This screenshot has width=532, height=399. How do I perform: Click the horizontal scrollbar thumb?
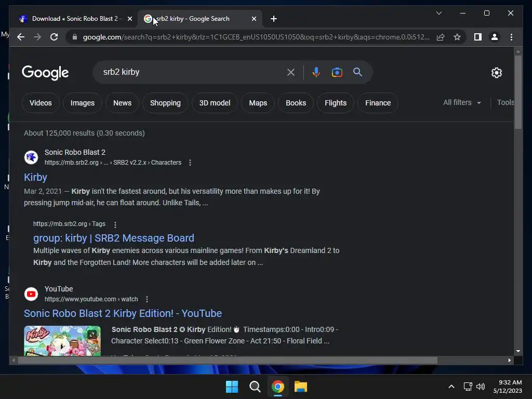click(x=228, y=361)
